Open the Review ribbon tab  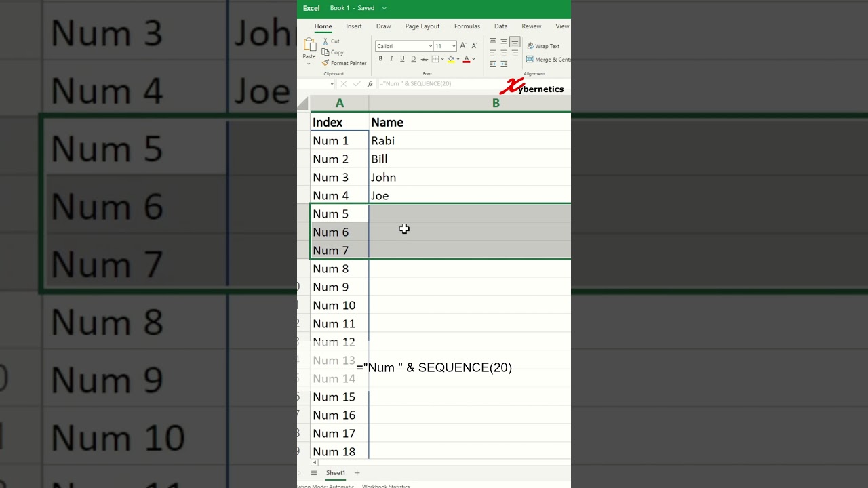point(532,26)
